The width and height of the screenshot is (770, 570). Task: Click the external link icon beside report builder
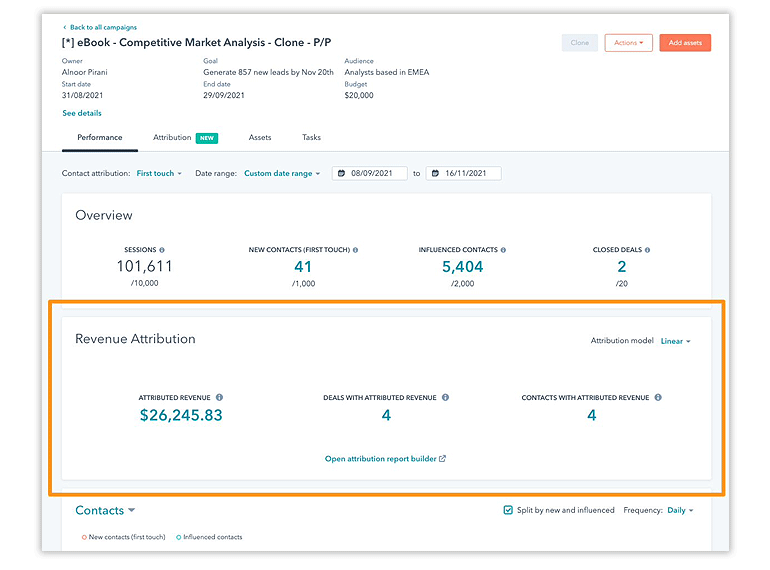(442, 459)
